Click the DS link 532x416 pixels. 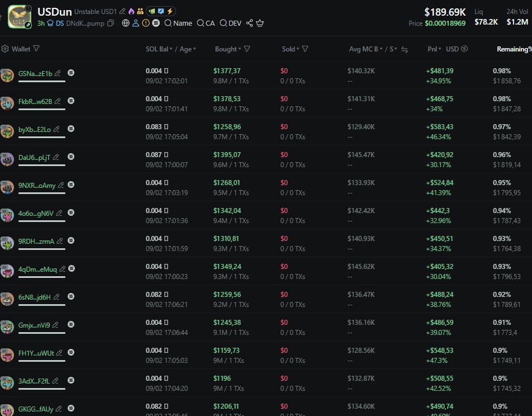point(60,23)
